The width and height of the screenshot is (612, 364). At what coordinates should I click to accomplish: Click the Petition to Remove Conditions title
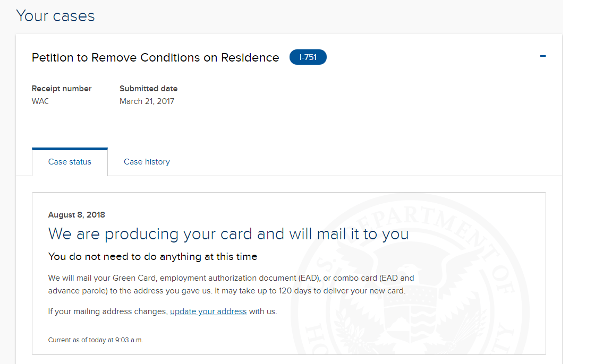(x=155, y=57)
